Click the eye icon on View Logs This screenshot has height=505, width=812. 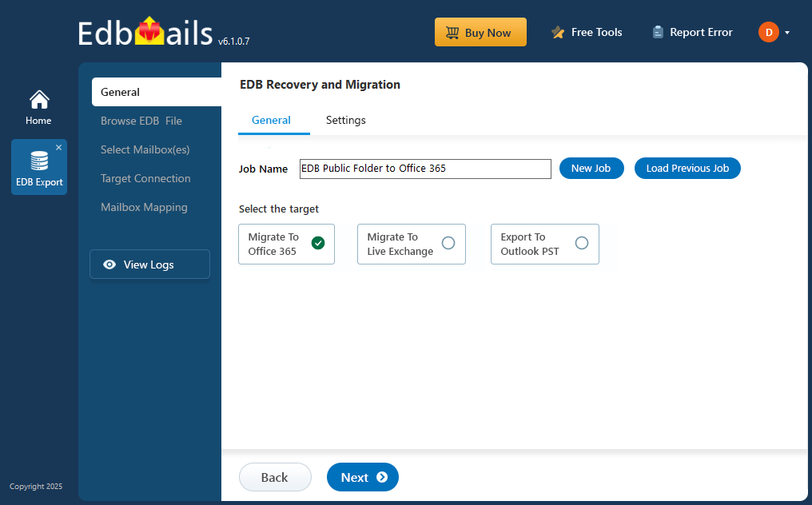coord(109,264)
